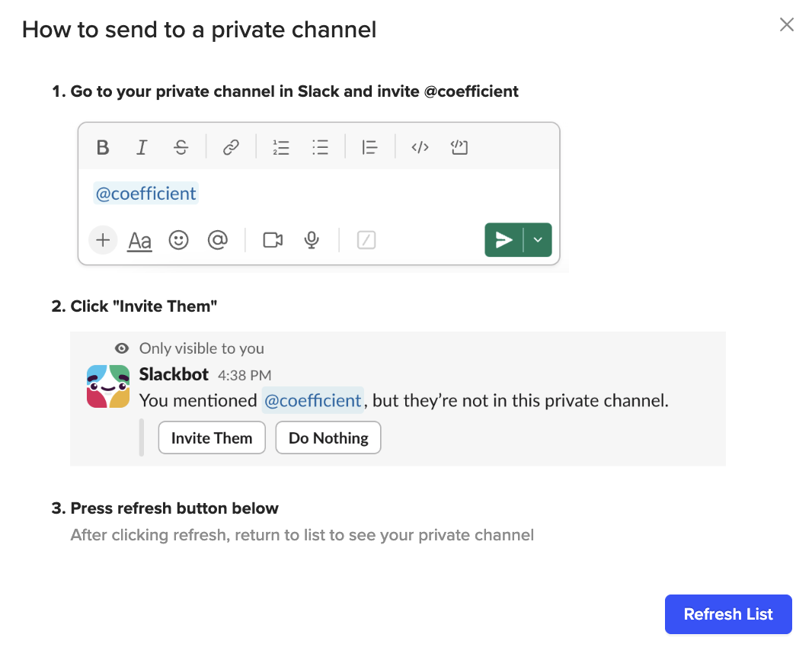Start a bulleted list
Viewport: 812px width, 657px height.
(x=321, y=148)
